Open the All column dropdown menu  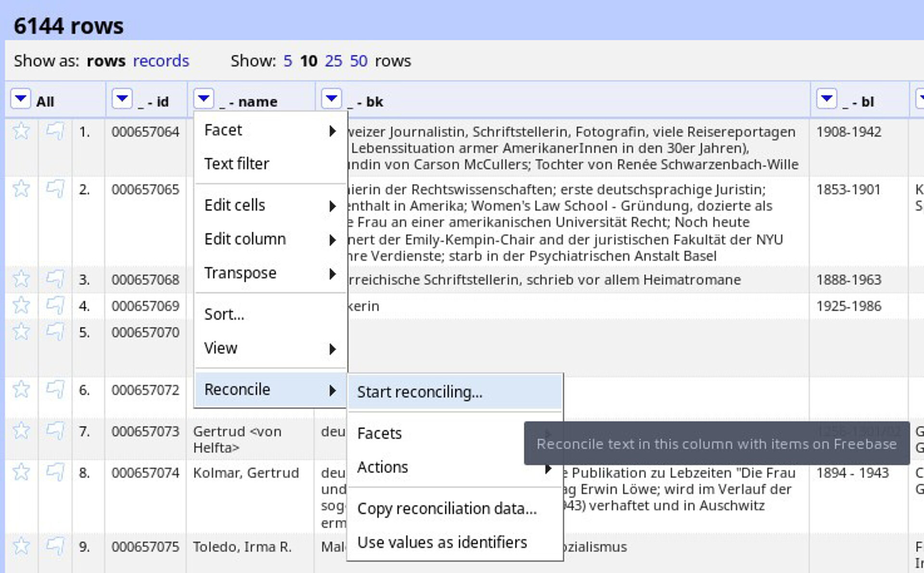pos(20,99)
